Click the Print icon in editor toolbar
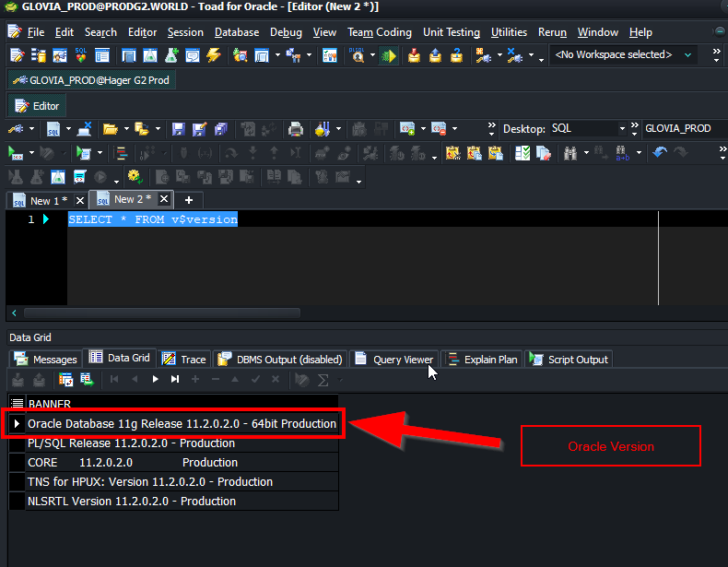 tap(295, 129)
